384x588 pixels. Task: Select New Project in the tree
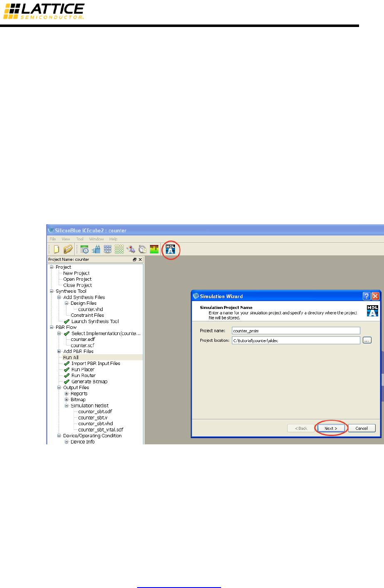click(76, 273)
